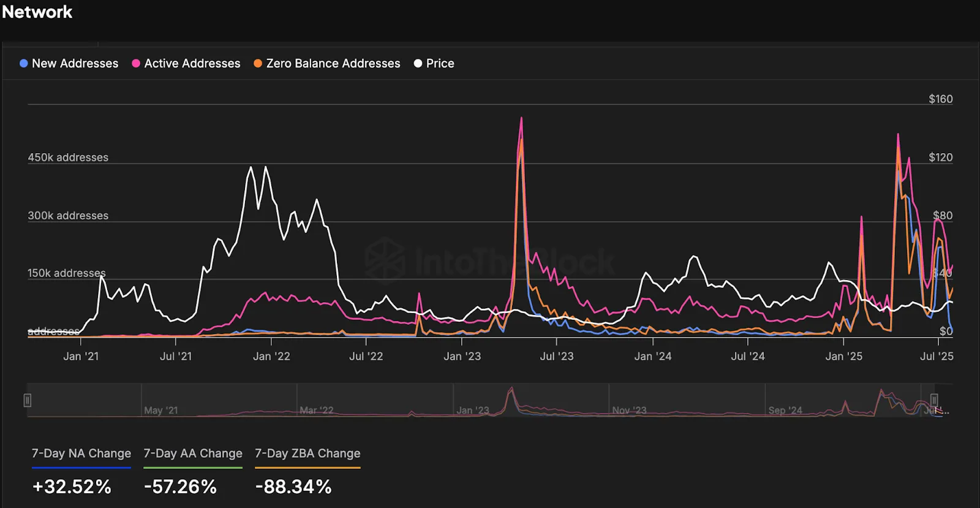The height and width of the screenshot is (508, 980).
Task: Select the 7-Day ZBA Change label
Action: (307, 453)
